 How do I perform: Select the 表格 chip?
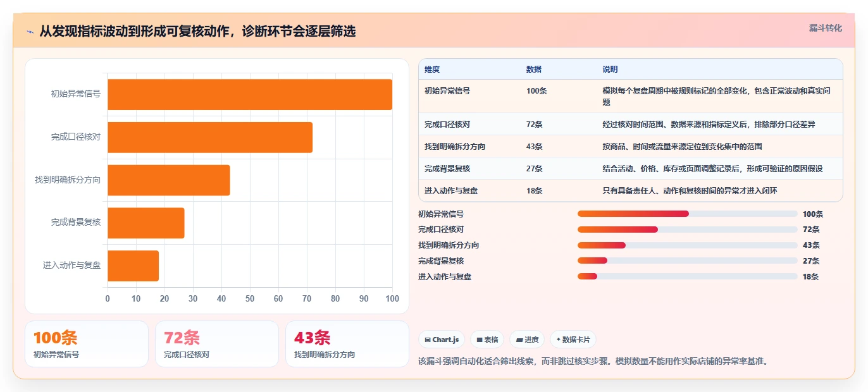[487, 340]
